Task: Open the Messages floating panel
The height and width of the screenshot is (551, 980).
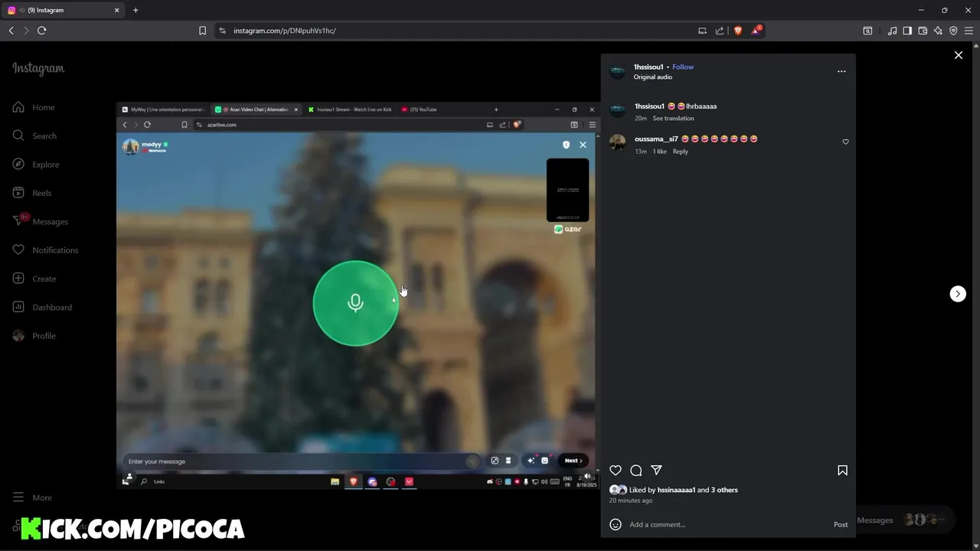Action: [903, 520]
